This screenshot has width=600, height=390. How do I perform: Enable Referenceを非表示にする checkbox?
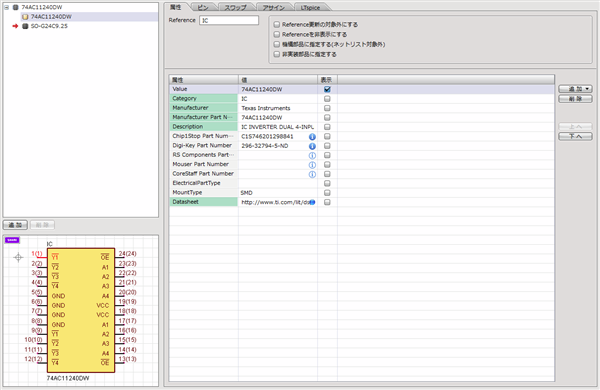coord(277,34)
